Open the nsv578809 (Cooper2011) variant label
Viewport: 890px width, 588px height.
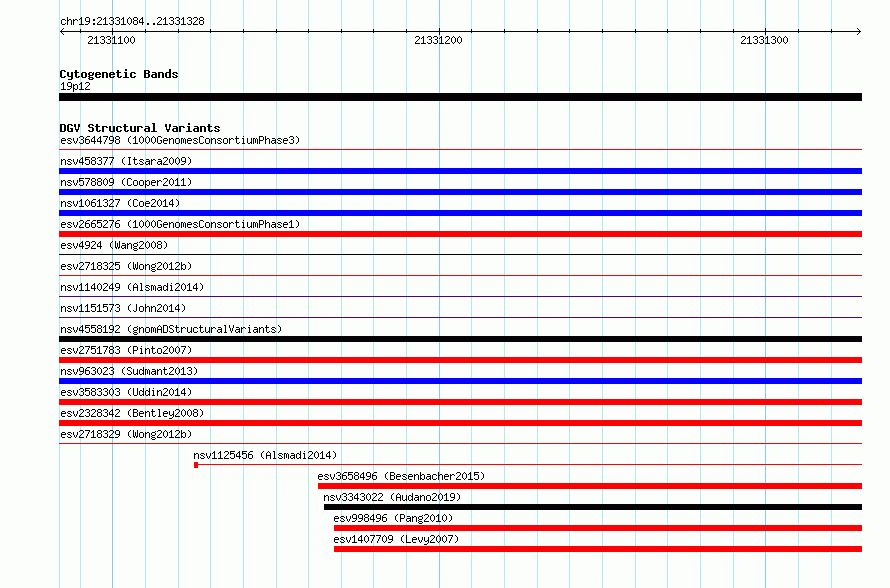pyautogui.click(x=126, y=182)
